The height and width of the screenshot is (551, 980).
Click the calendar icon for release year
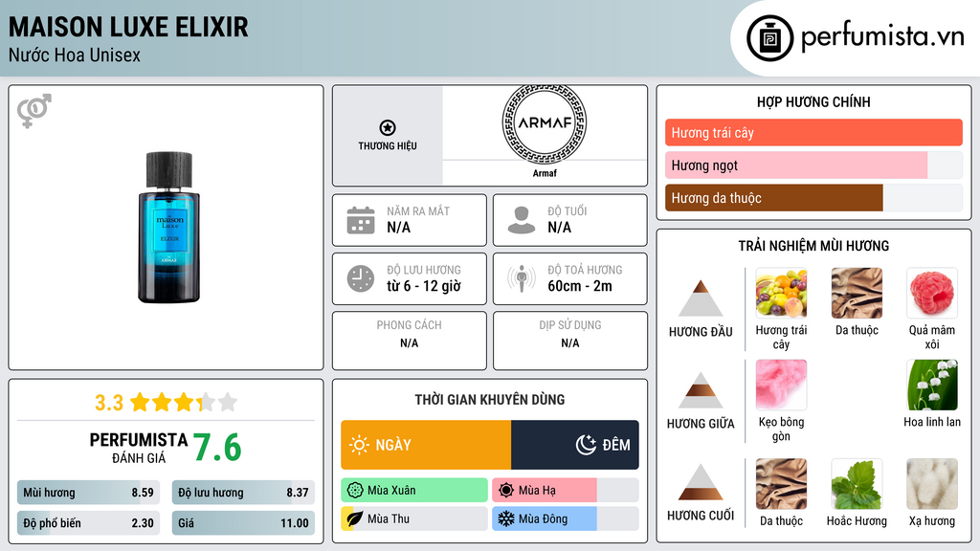pos(361,220)
